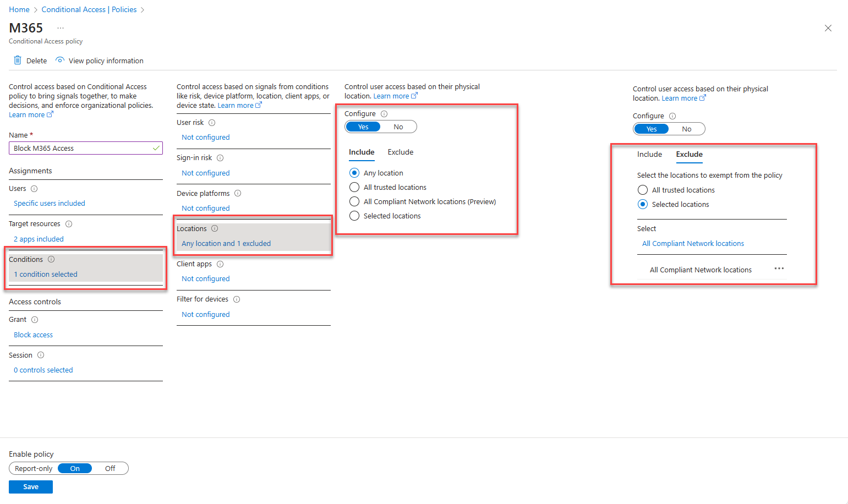
Task: Click the breadcrumb chevron after Policies
Action: click(x=143, y=10)
